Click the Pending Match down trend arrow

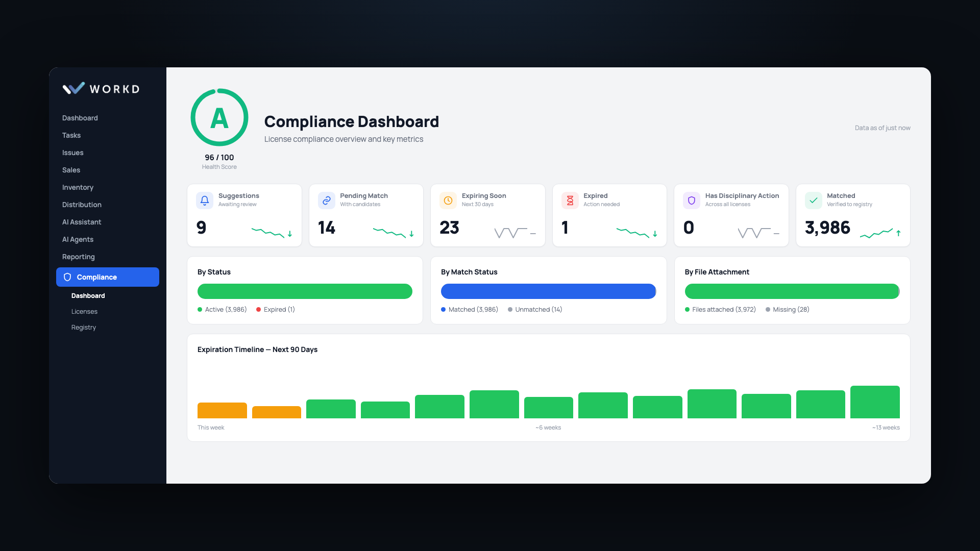411,234
